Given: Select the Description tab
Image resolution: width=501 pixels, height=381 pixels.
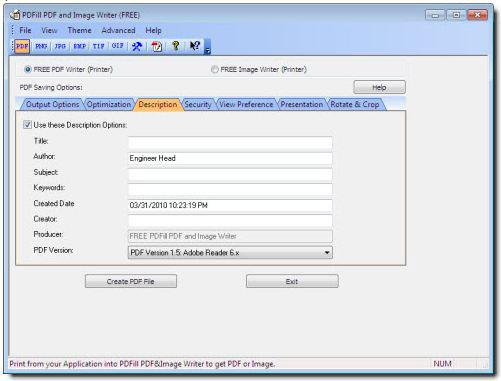Looking at the screenshot, I should (x=158, y=104).
